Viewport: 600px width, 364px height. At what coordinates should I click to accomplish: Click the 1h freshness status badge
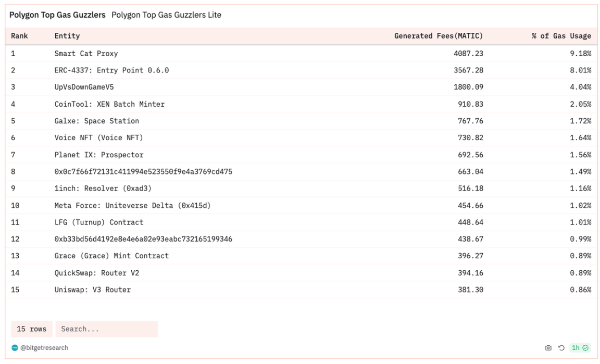pyautogui.click(x=580, y=348)
